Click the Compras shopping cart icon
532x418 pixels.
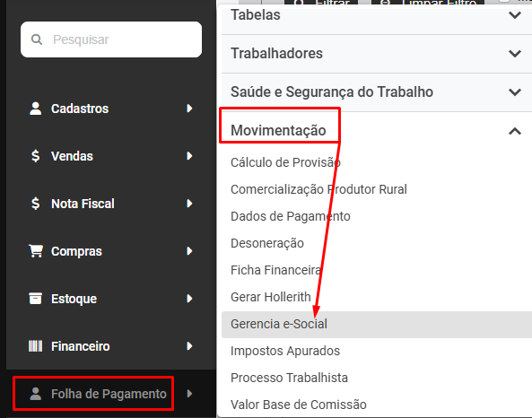click(x=36, y=251)
